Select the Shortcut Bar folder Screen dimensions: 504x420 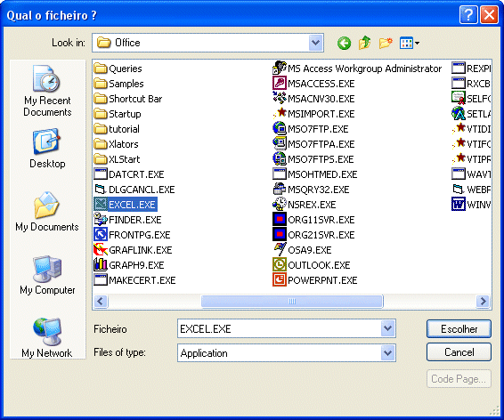click(x=128, y=99)
